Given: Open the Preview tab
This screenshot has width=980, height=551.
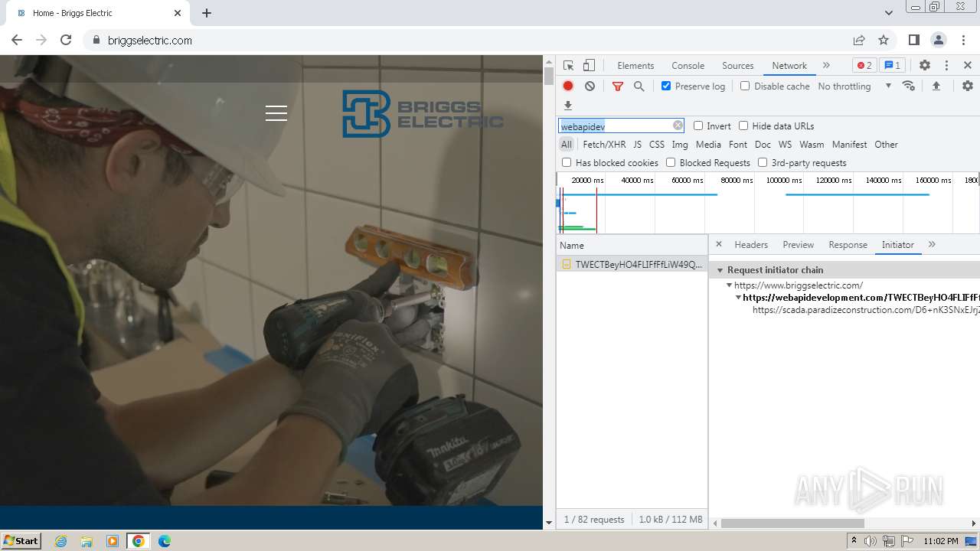Looking at the screenshot, I should [798, 244].
